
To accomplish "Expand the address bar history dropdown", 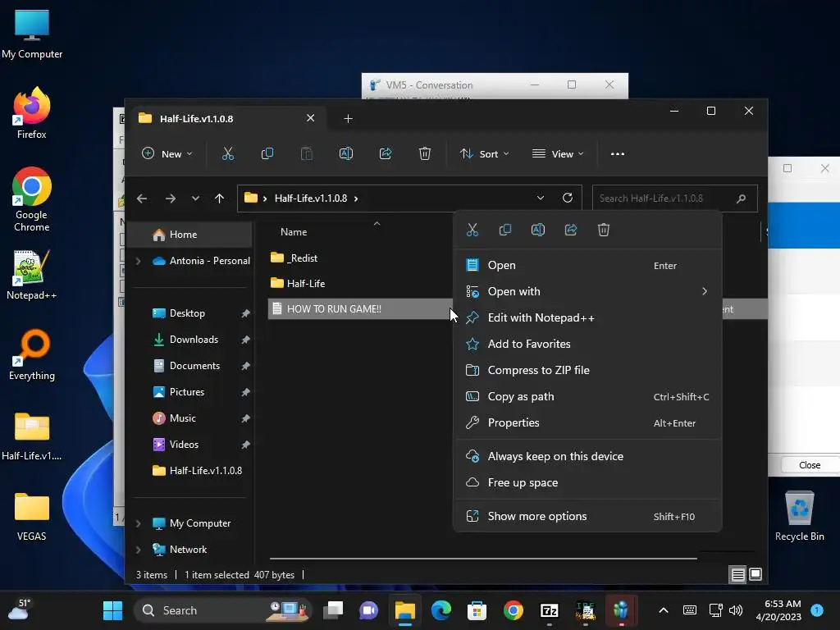I will [541, 198].
